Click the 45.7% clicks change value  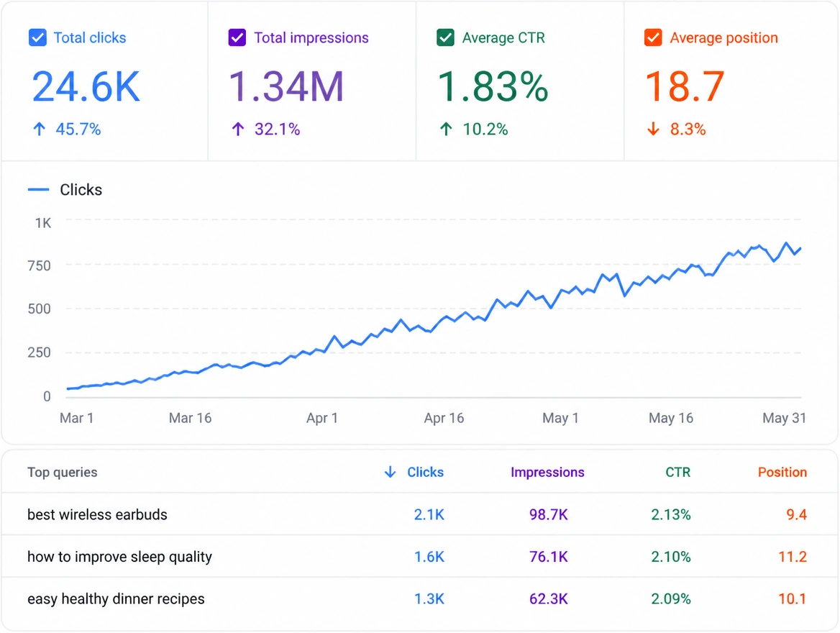(78, 129)
